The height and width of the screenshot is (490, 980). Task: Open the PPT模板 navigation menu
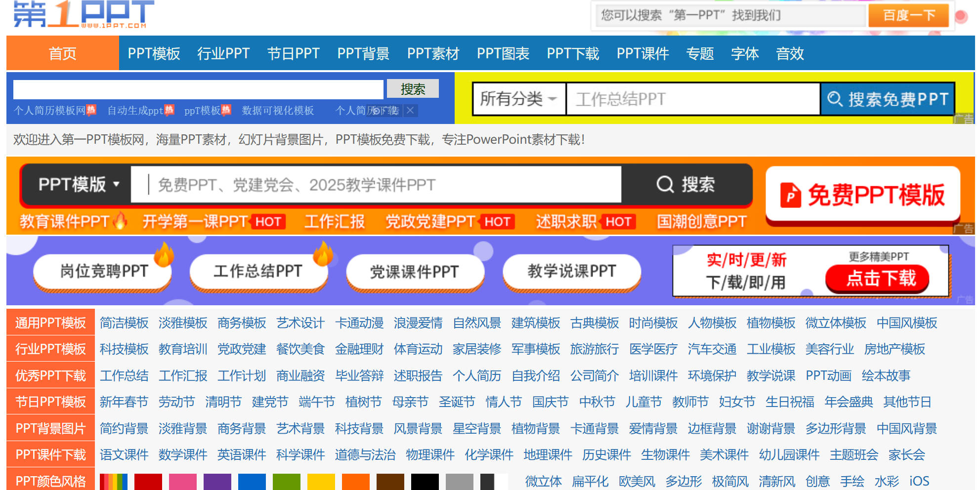pyautogui.click(x=154, y=53)
